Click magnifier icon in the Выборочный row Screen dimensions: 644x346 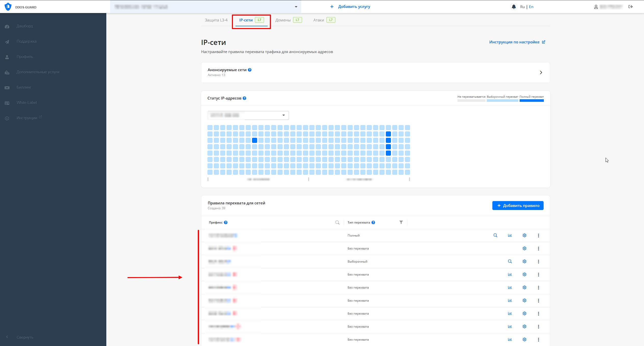[x=510, y=262]
